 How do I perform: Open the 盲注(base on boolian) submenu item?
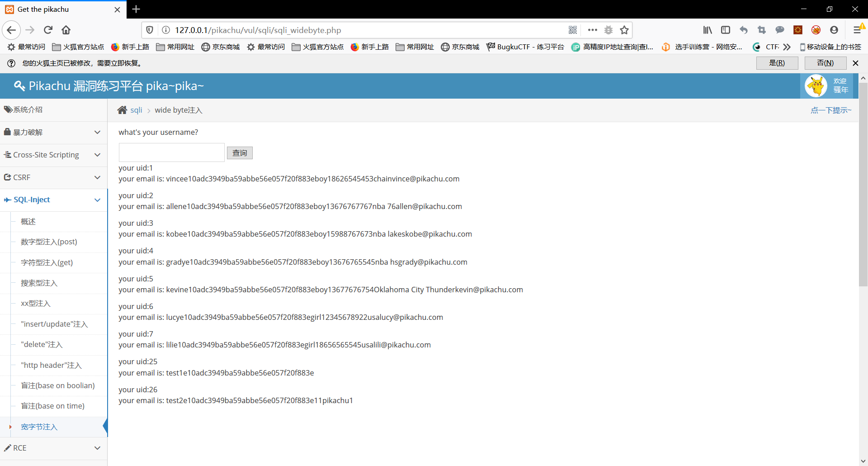57,385
